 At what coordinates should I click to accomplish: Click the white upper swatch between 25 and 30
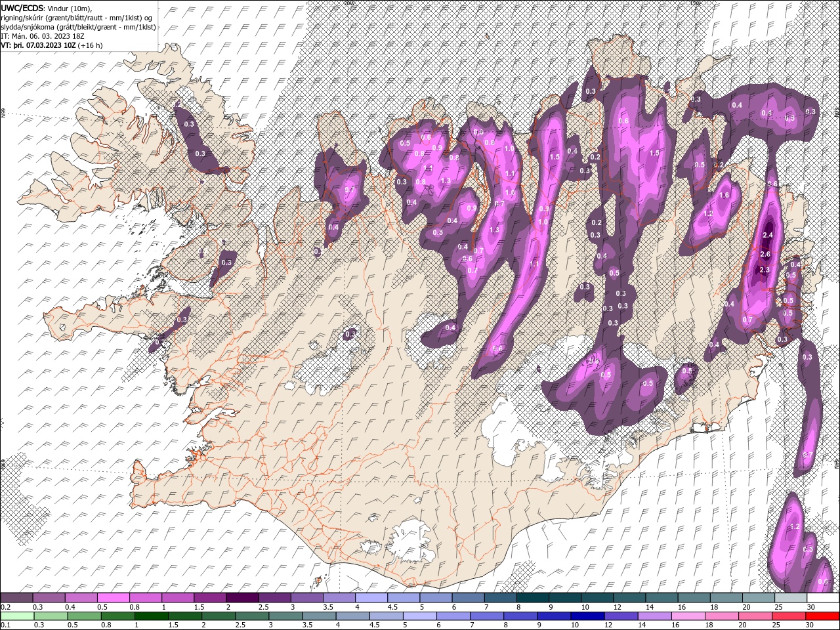(790, 598)
